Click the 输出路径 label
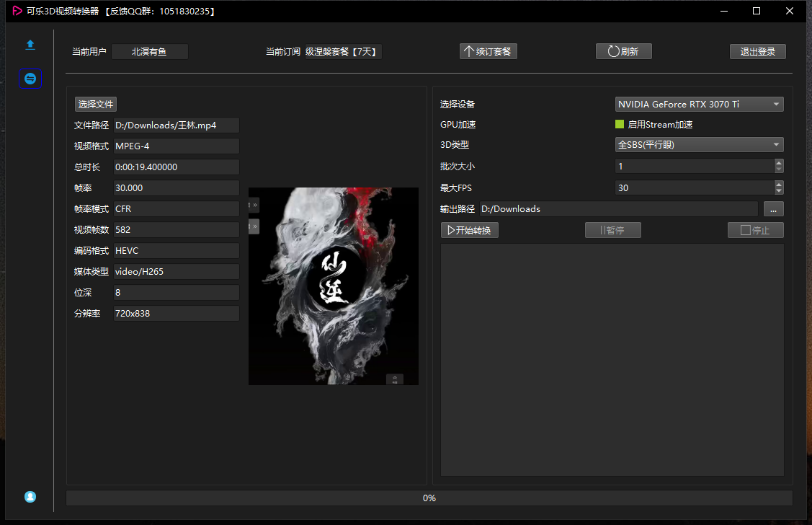The height and width of the screenshot is (525, 812). [x=458, y=209]
